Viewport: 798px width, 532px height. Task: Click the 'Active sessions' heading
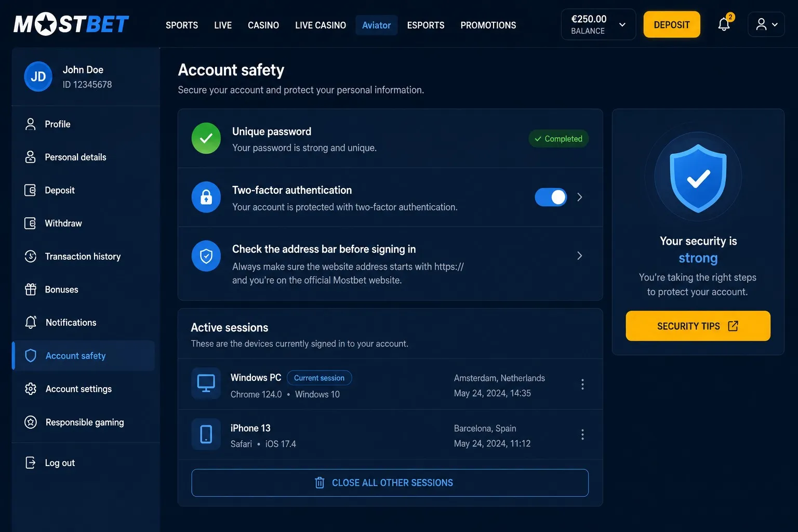230,327
